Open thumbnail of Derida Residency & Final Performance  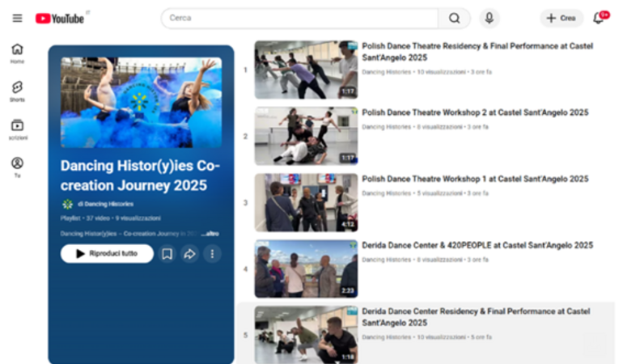pos(306,335)
